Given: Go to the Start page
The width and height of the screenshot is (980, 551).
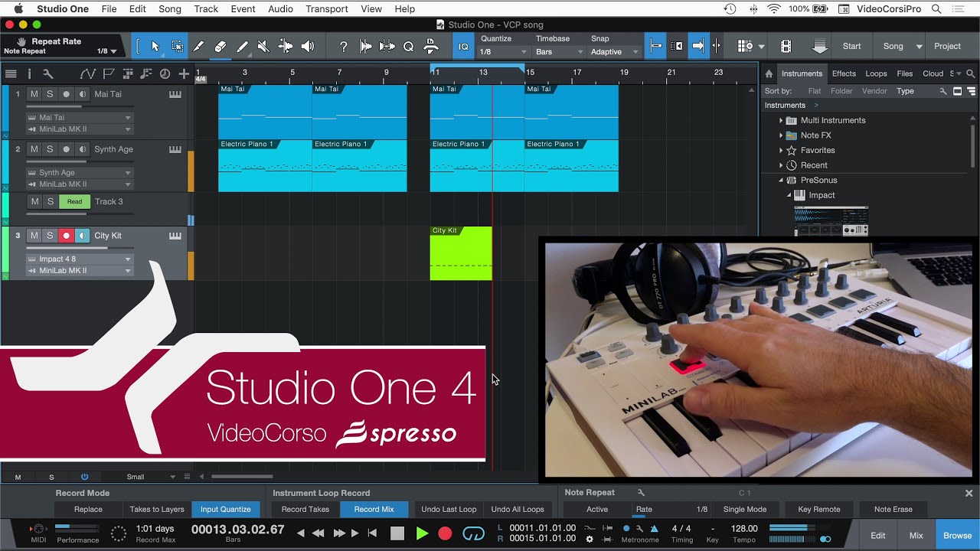Looking at the screenshot, I should [x=851, y=47].
